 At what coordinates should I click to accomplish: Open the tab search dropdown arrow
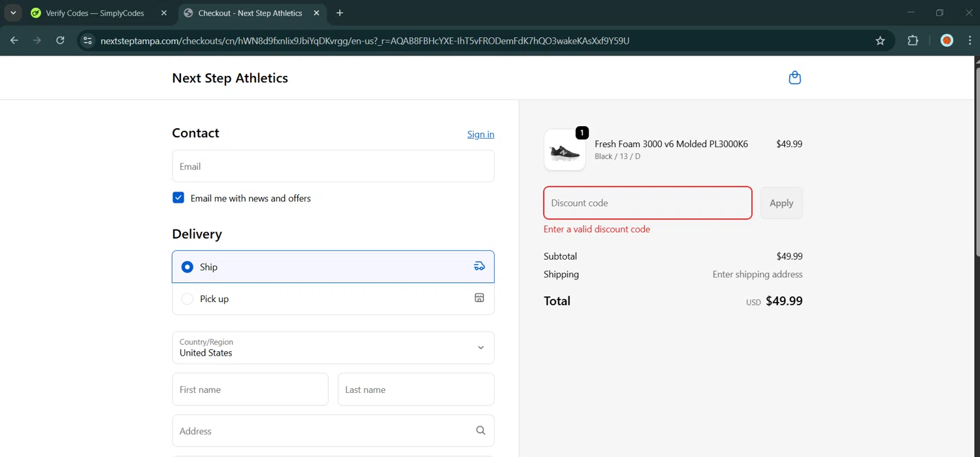point(13,13)
